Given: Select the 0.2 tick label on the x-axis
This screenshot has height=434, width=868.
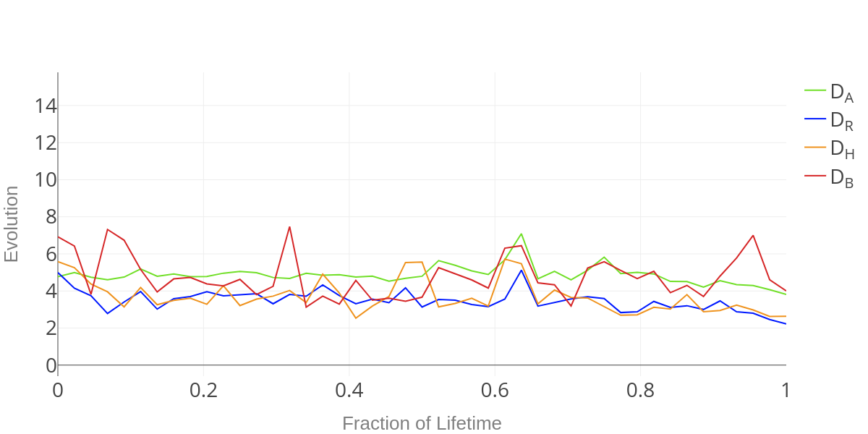Looking at the screenshot, I should tap(203, 391).
